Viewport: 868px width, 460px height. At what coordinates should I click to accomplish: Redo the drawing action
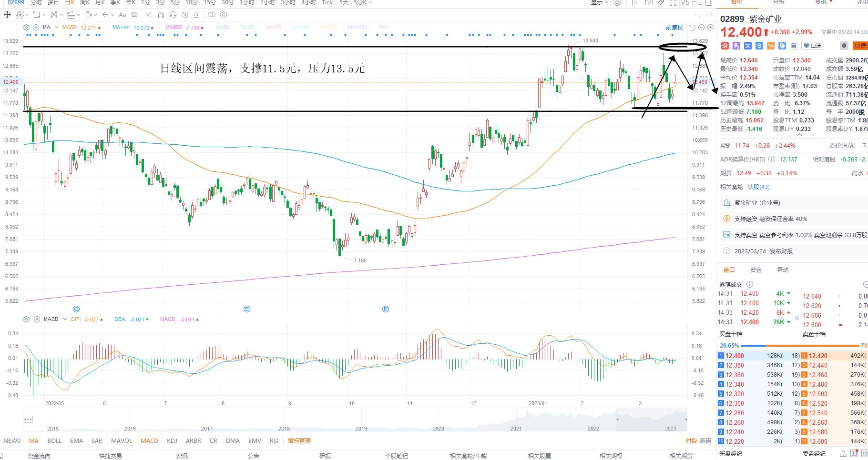click(709, 15)
